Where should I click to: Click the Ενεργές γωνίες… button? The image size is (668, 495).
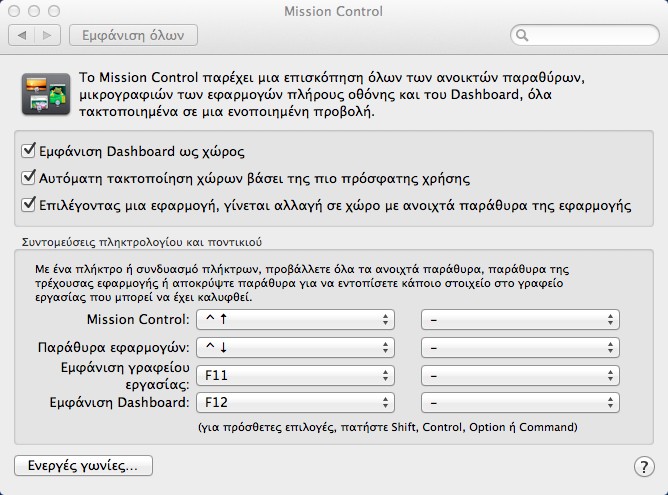tap(84, 466)
